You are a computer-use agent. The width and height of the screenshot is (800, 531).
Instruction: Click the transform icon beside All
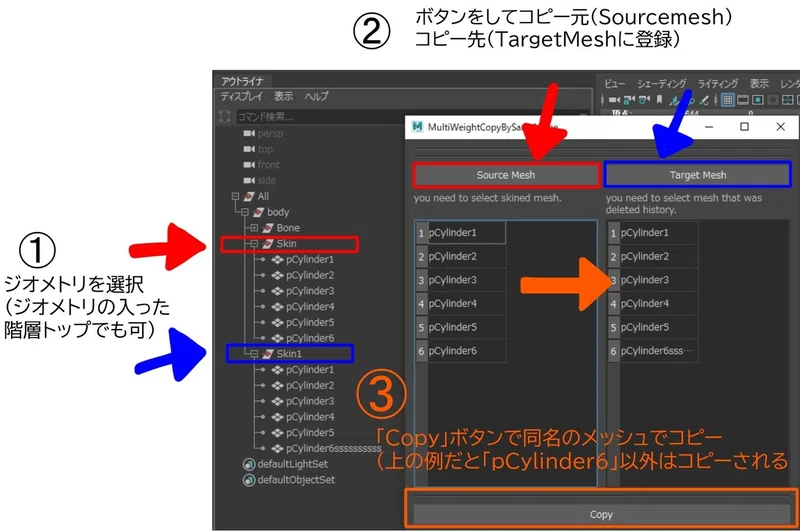click(x=249, y=196)
